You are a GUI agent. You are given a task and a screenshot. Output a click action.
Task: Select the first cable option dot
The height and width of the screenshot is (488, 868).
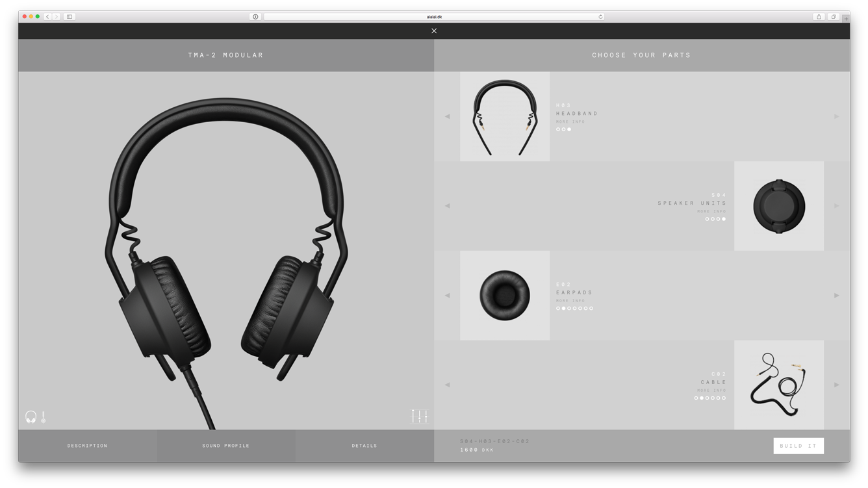click(696, 398)
